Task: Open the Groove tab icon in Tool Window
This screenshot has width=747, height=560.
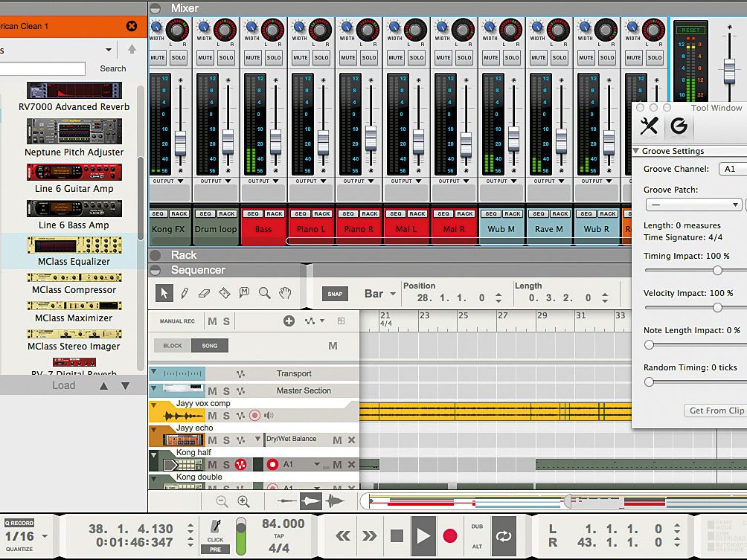Action: (679, 126)
